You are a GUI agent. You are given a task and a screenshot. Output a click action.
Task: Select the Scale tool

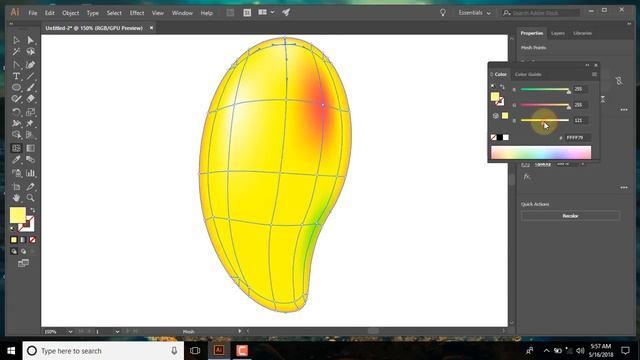pos(31,112)
